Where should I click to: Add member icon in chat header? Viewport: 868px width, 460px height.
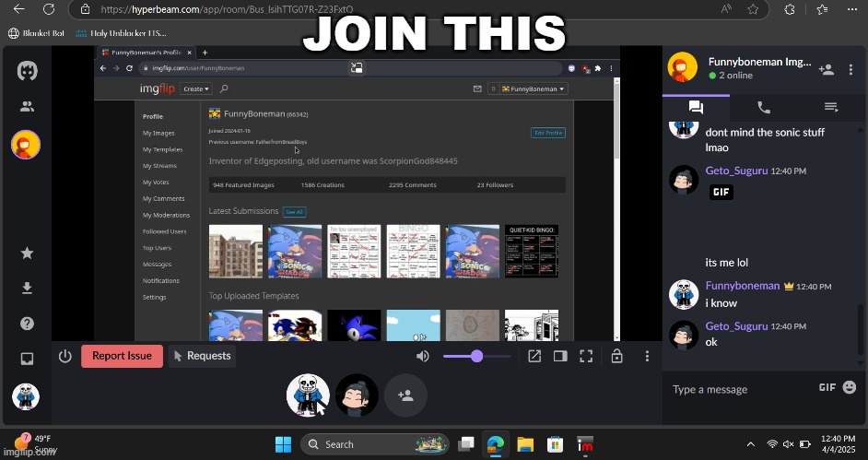[x=827, y=70]
